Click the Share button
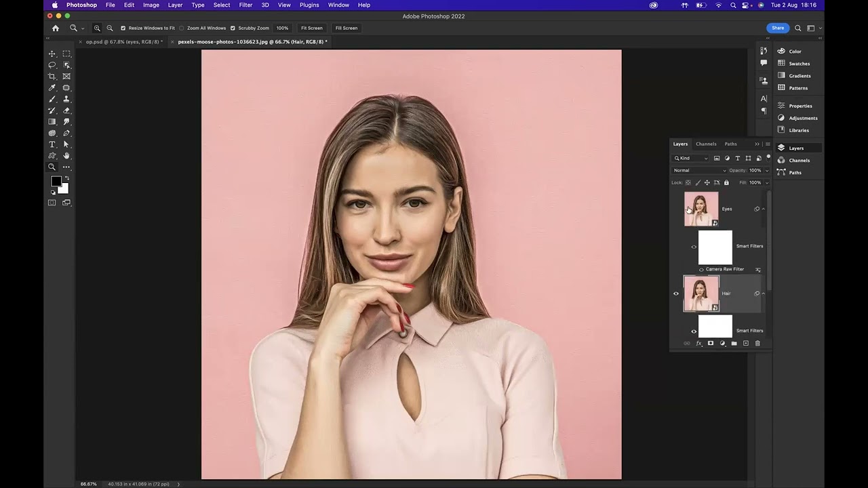Viewport: 868px width, 488px height. point(778,28)
